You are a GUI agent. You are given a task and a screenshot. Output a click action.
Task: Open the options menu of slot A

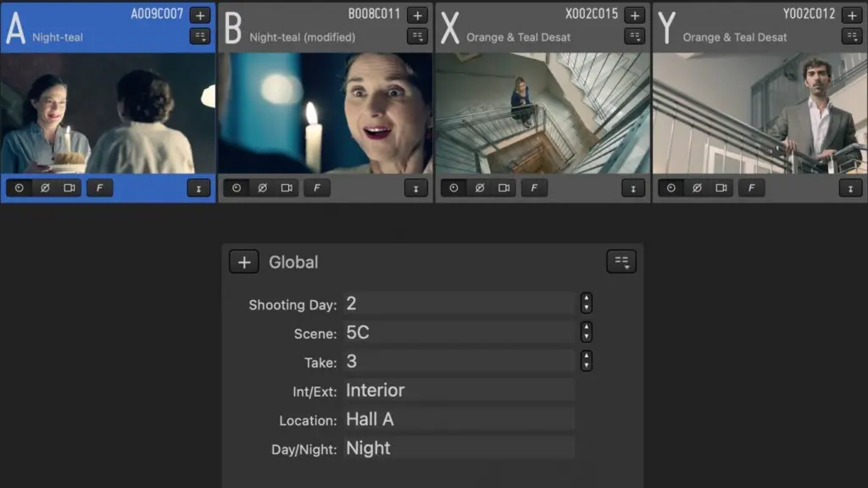coord(200,36)
